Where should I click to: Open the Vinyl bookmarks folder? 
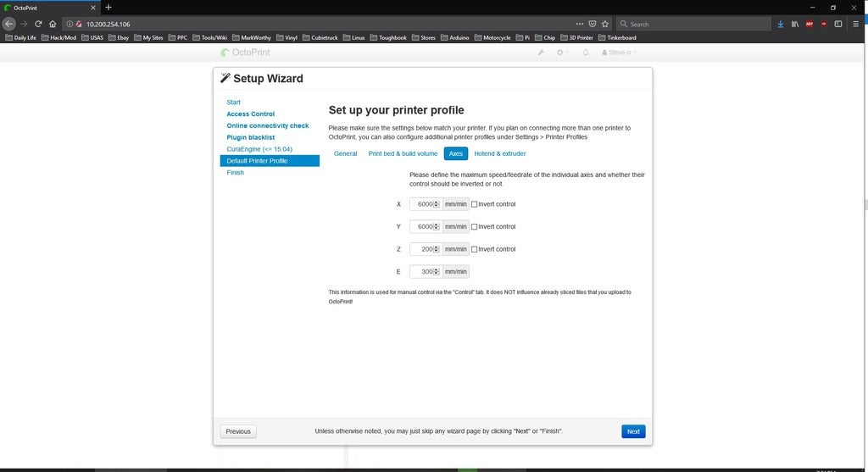click(x=287, y=37)
